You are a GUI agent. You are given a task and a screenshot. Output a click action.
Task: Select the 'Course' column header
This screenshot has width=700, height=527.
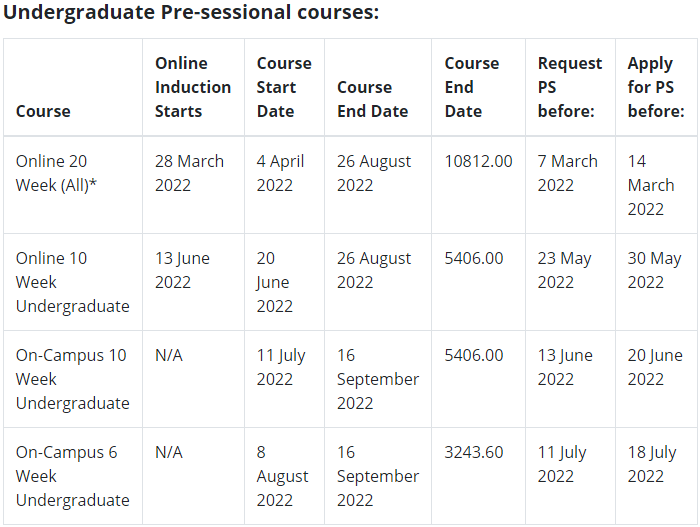43,111
